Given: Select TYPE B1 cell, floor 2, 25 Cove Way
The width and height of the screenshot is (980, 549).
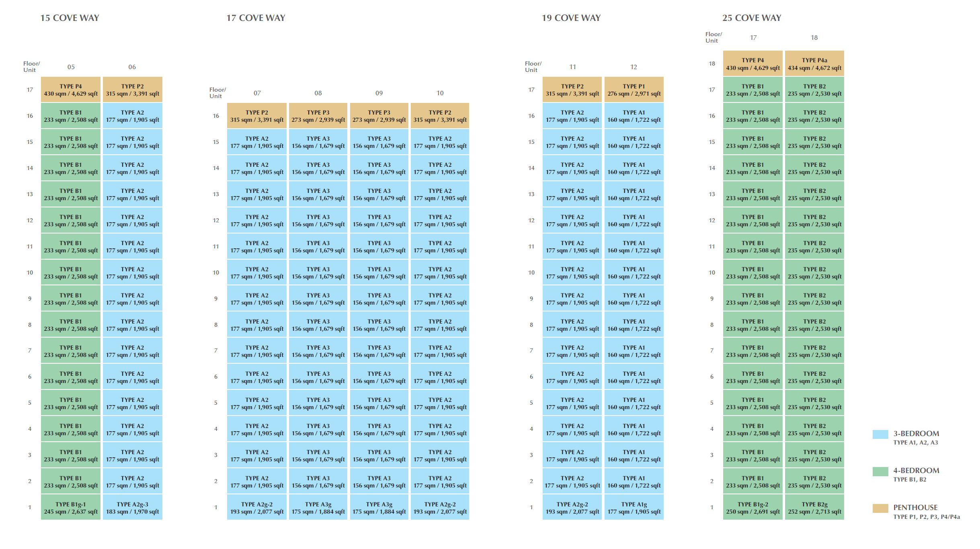Looking at the screenshot, I should point(752,481).
